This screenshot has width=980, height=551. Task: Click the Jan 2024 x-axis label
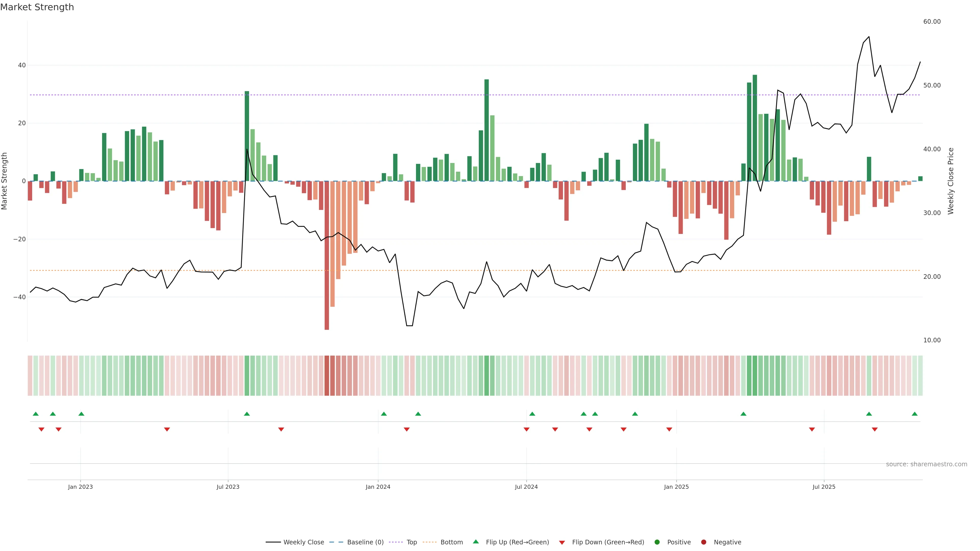click(x=378, y=487)
